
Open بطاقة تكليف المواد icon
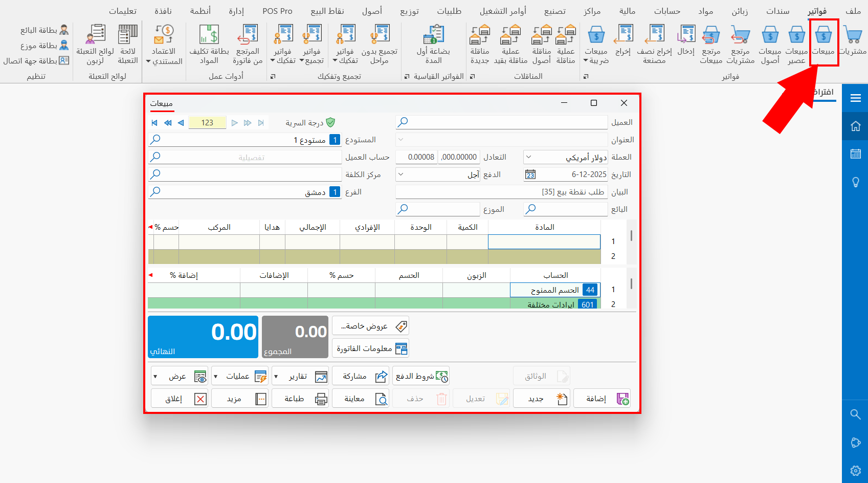click(209, 45)
